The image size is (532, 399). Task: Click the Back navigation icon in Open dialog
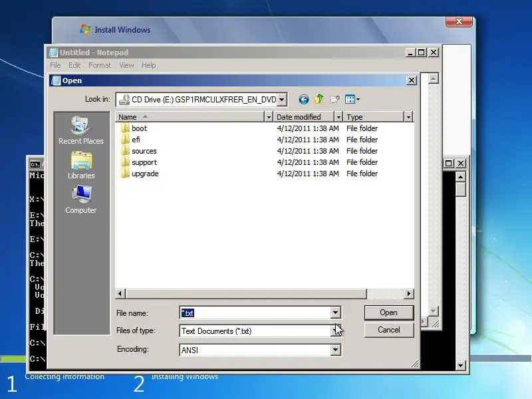(x=304, y=99)
